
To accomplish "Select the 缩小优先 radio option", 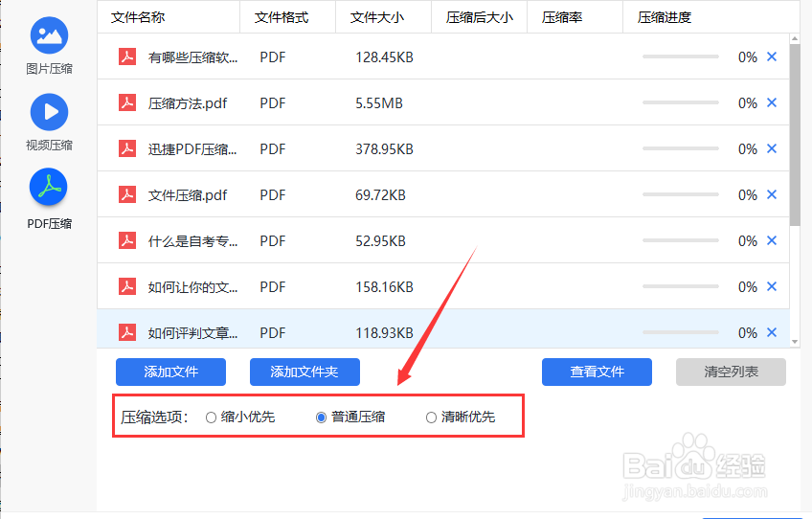I will (211, 417).
